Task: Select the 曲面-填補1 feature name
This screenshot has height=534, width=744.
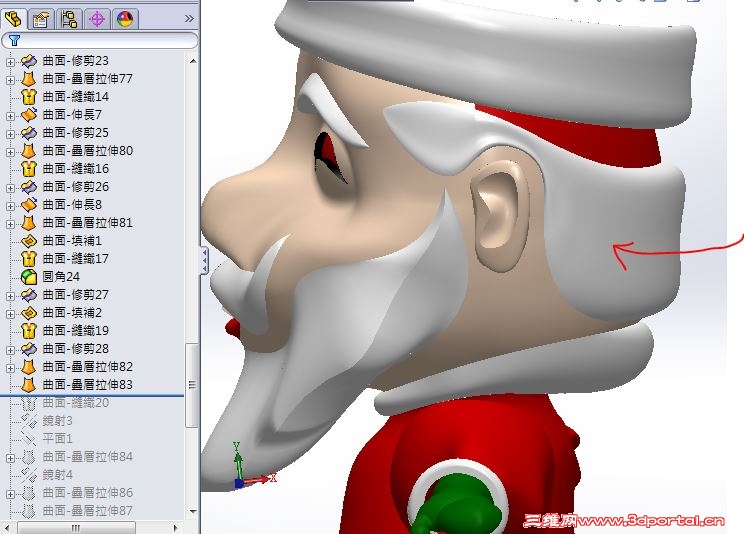Action: pos(72,241)
